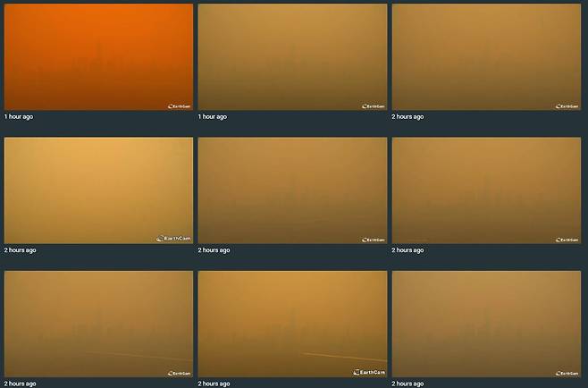Click "1 hour ago" under the orange image
This screenshot has height=388, width=588.
pos(19,116)
